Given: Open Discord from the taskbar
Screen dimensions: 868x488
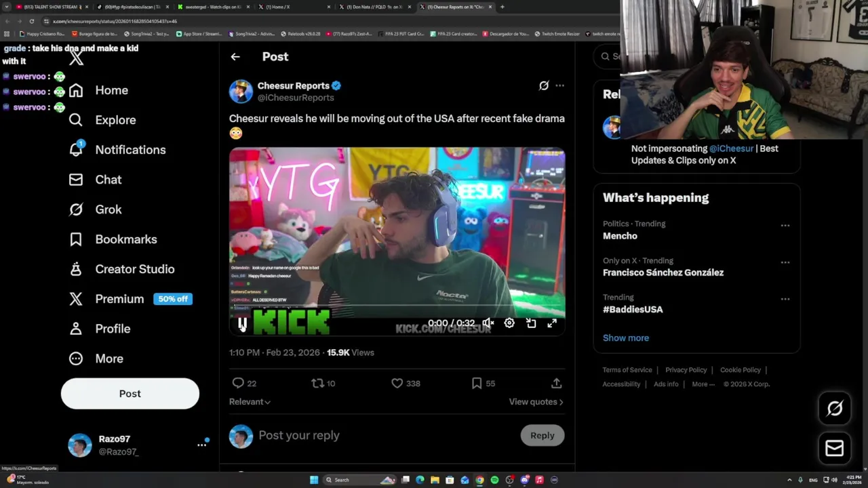Looking at the screenshot, I should click(524, 480).
